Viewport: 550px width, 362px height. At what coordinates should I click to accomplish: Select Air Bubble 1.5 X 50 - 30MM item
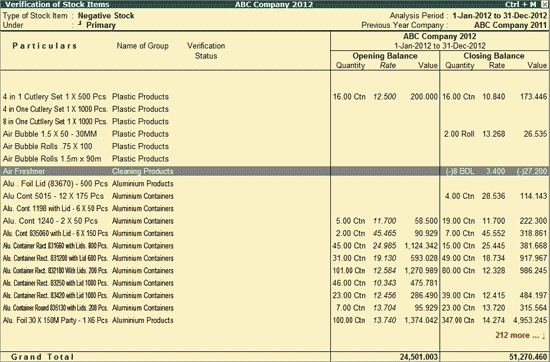50,134
